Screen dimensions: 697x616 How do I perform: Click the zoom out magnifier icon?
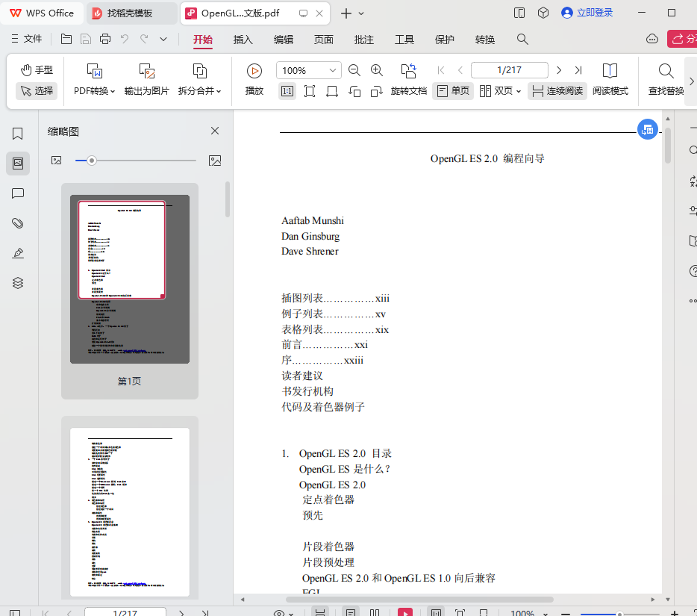click(354, 70)
